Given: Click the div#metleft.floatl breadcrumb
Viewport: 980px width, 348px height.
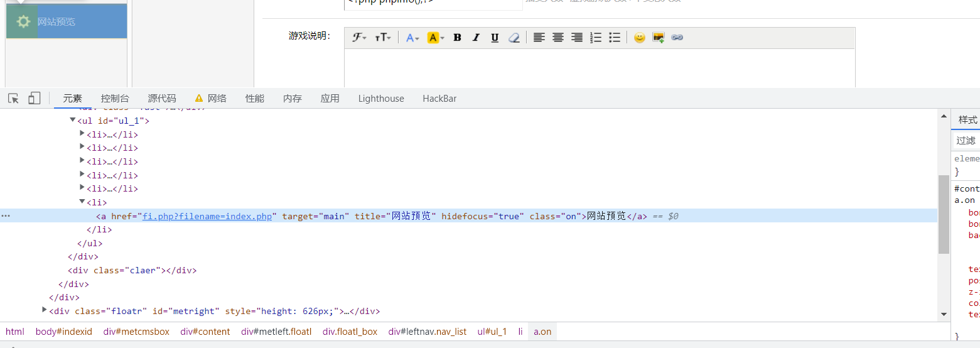Looking at the screenshot, I should [276, 332].
